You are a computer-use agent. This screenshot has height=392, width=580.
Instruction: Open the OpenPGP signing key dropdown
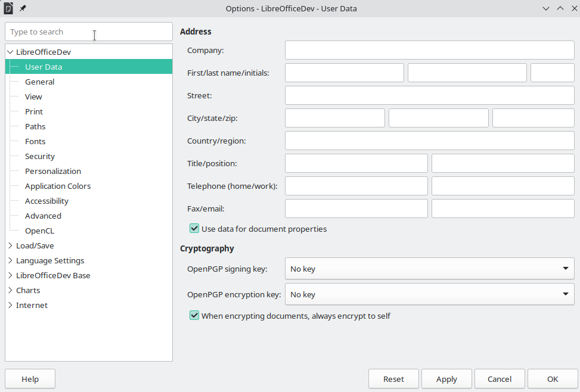(x=429, y=269)
